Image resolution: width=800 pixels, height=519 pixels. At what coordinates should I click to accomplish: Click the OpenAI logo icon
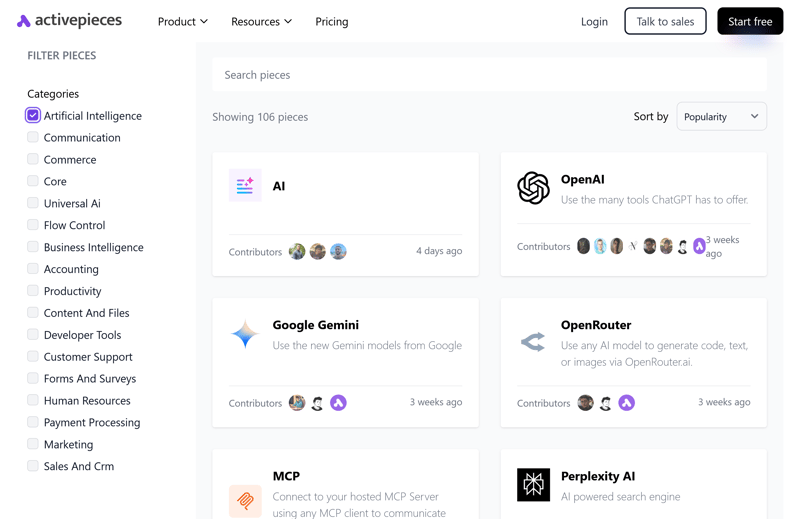[533, 188]
